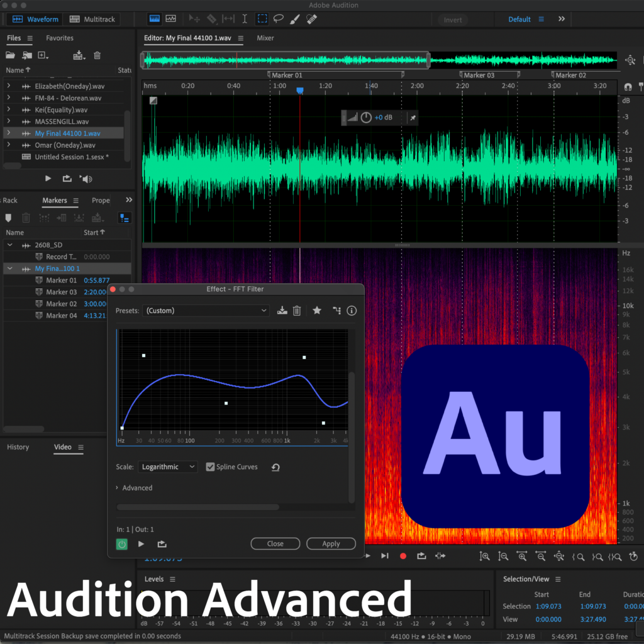Click New File icon in Files panel
Image resolution: width=644 pixels, height=644 pixels.
pos(43,55)
